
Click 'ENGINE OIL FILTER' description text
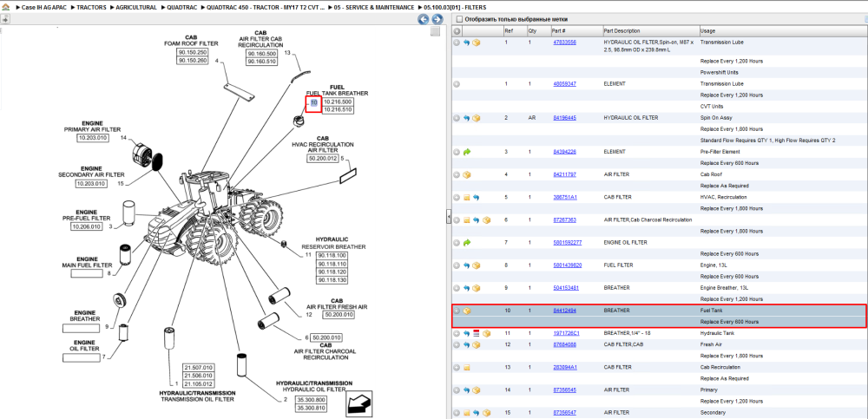(626, 242)
